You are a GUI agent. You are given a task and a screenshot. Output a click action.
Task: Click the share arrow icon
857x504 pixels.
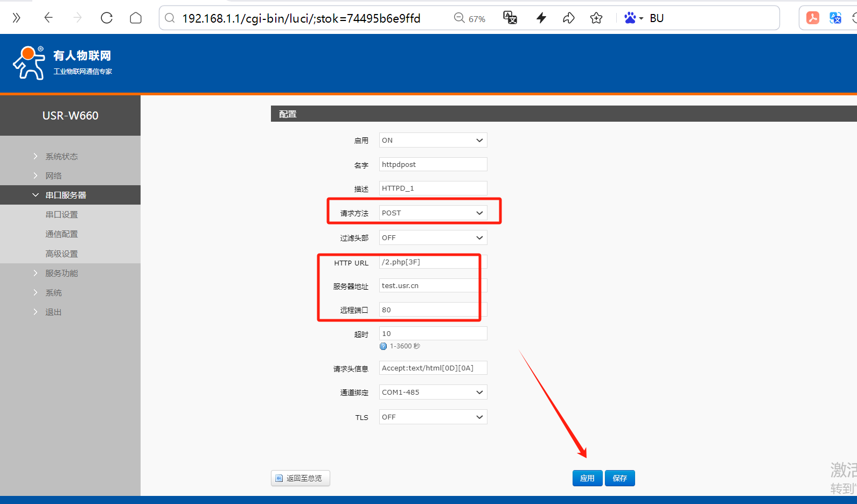coord(569,18)
